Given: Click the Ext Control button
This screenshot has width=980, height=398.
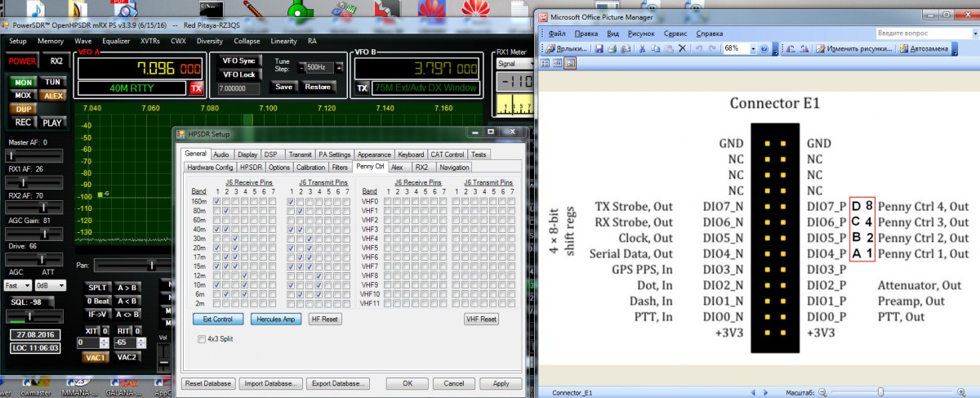Looking at the screenshot, I should coord(218,319).
